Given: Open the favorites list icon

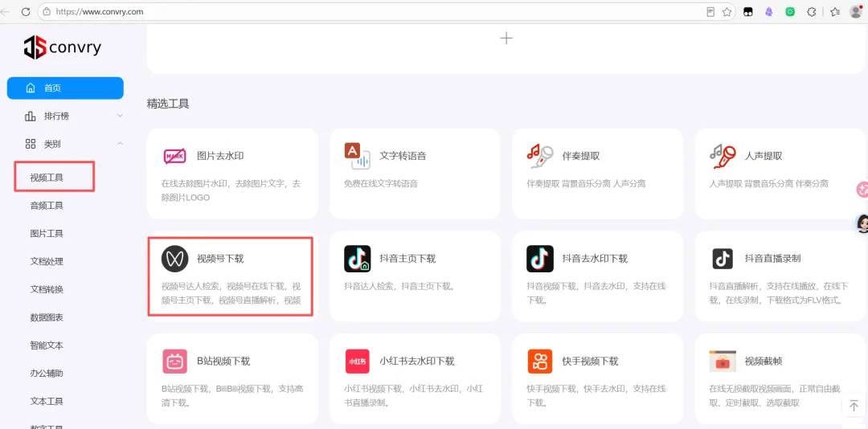Looking at the screenshot, I should pyautogui.click(x=835, y=11).
